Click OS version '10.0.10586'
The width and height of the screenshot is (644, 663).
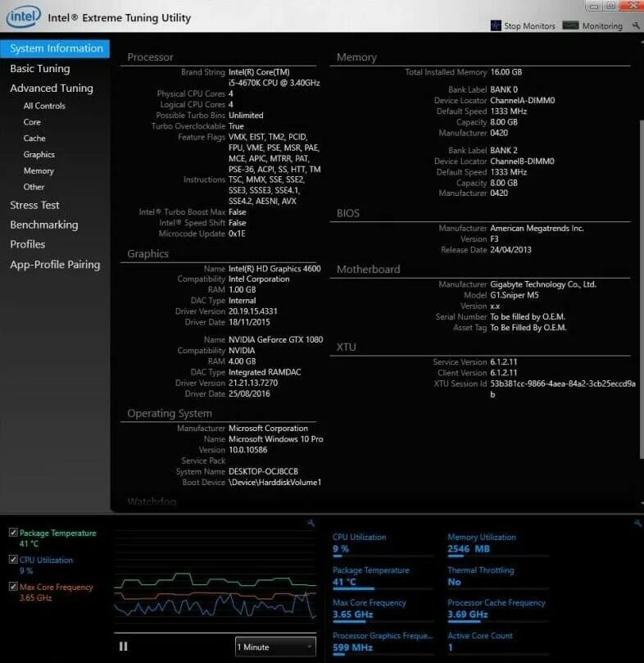(247, 450)
